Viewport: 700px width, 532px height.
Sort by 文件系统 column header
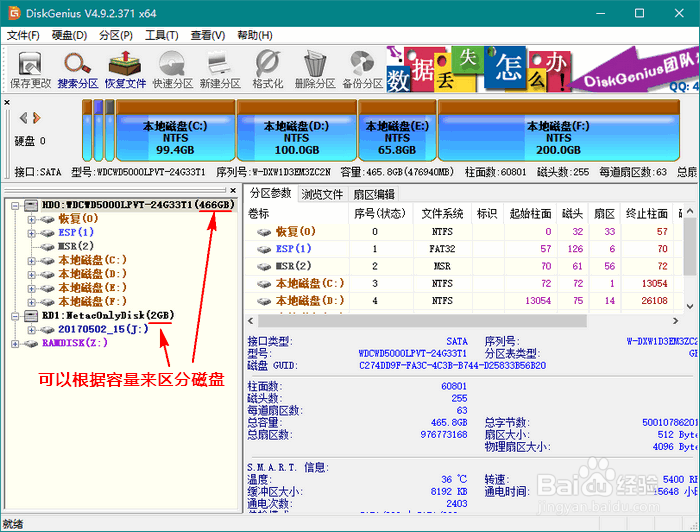[442, 214]
